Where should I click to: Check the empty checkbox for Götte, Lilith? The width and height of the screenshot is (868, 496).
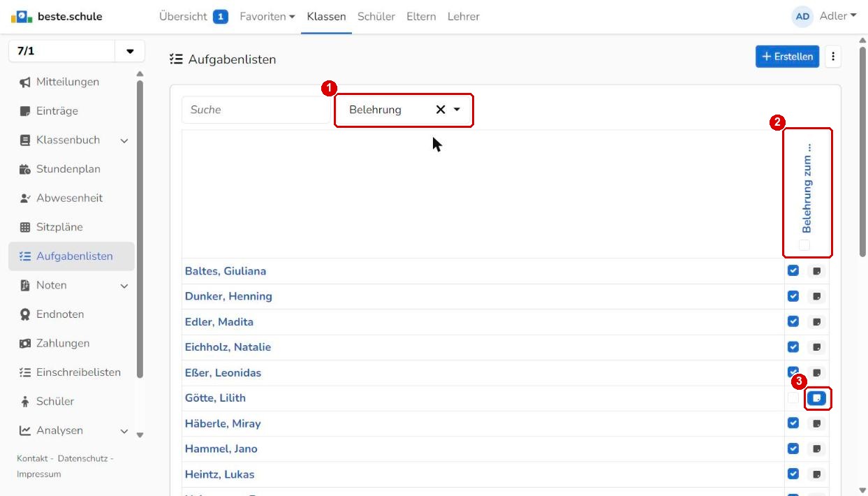click(793, 398)
